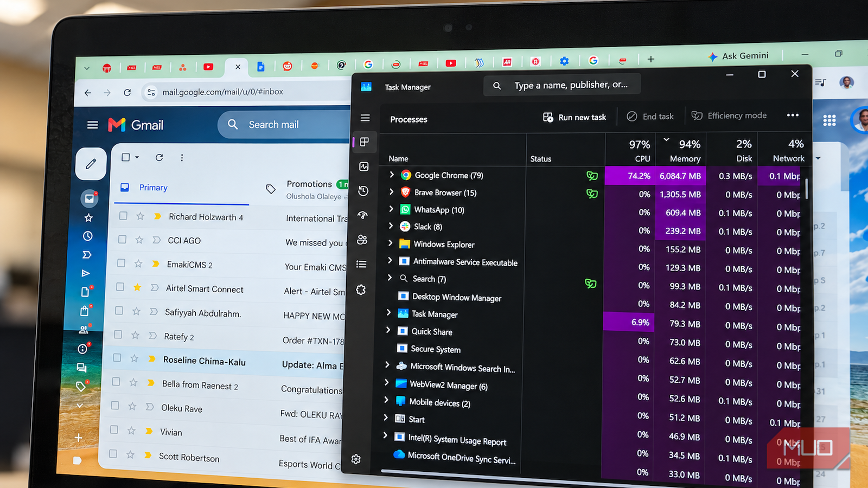
Task: Open the Users page in Task Manager
Action: pyautogui.click(x=362, y=240)
